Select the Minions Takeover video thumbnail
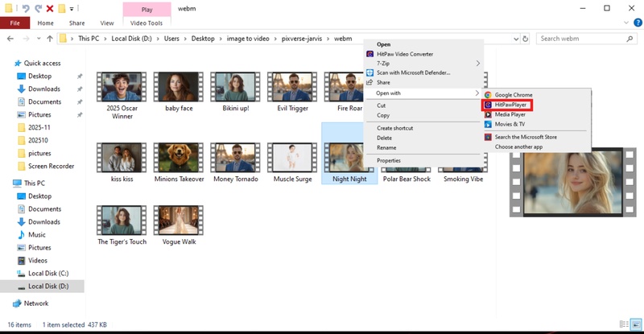The width and height of the screenshot is (644, 334). 177,162
